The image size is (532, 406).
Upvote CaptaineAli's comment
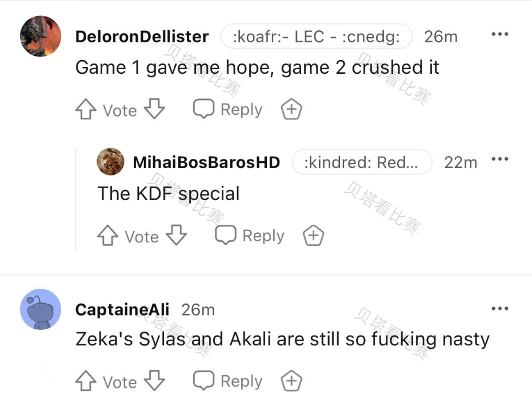pos(86,381)
